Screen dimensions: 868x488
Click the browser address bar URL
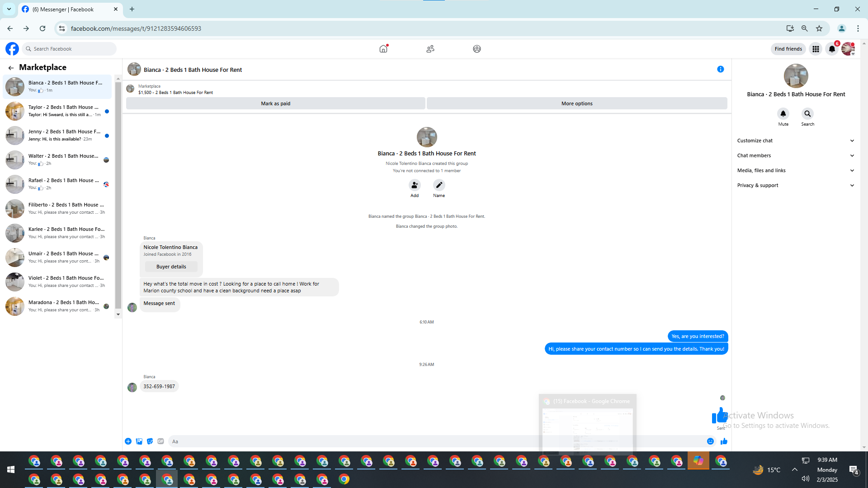coord(136,28)
